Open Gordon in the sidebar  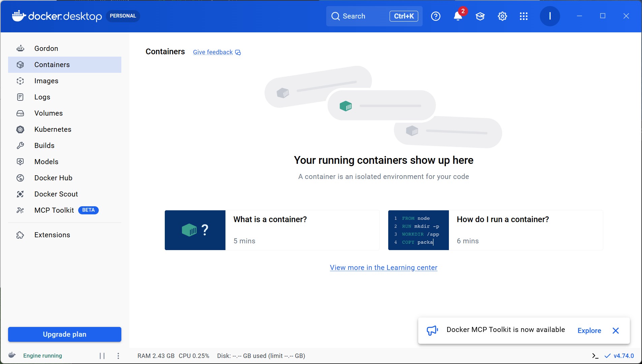pos(65,49)
